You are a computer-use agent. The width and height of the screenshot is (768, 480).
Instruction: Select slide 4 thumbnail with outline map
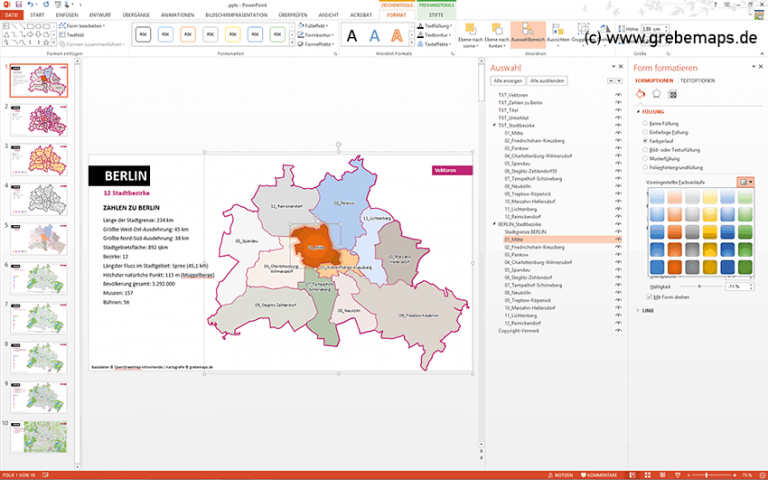coord(39,199)
